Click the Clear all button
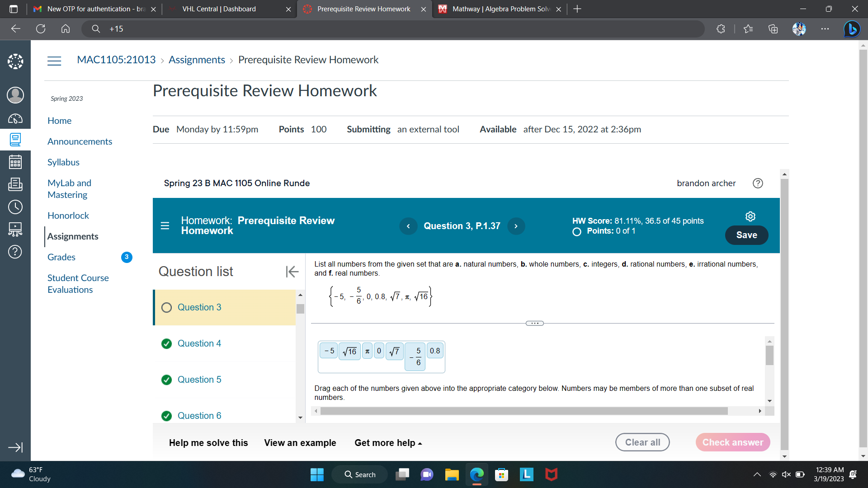868x488 pixels. (642, 442)
